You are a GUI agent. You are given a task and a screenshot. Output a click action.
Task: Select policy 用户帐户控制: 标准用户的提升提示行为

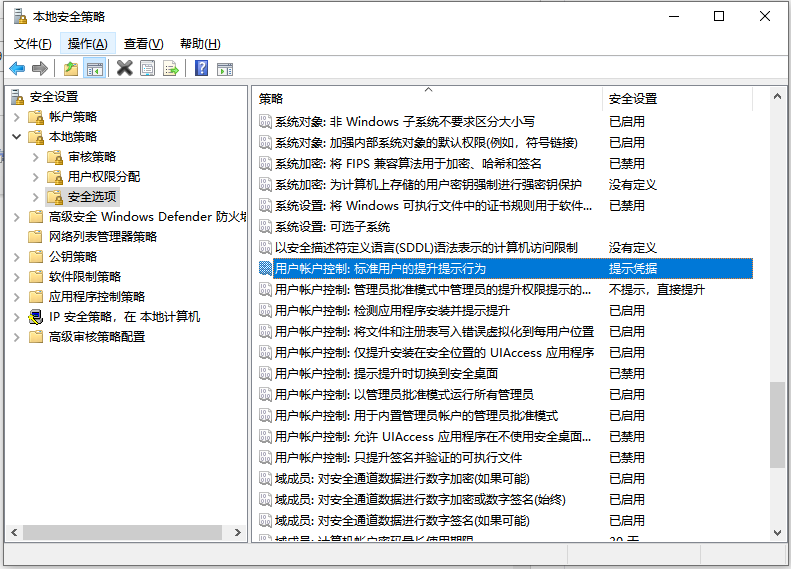[505, 268]
